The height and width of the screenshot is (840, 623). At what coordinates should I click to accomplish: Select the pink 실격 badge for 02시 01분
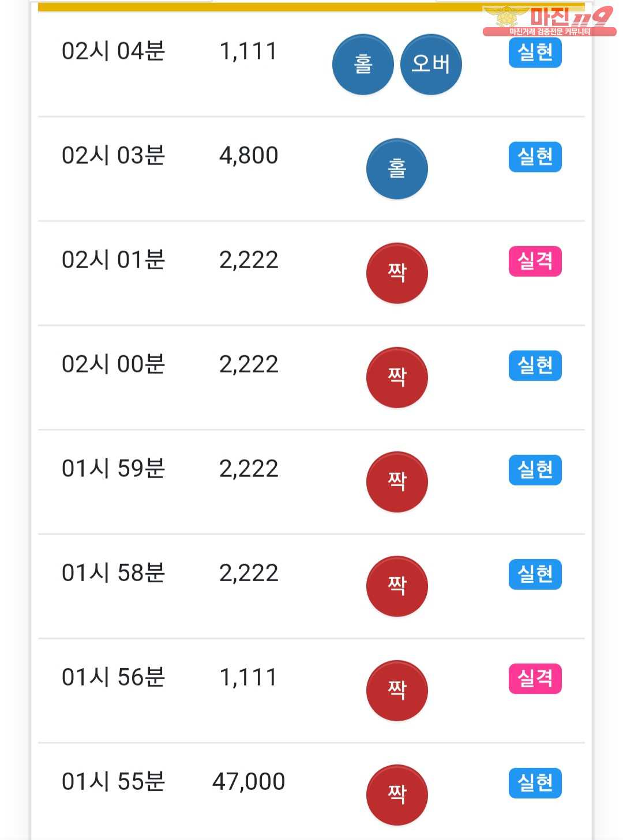click(535, 261)
